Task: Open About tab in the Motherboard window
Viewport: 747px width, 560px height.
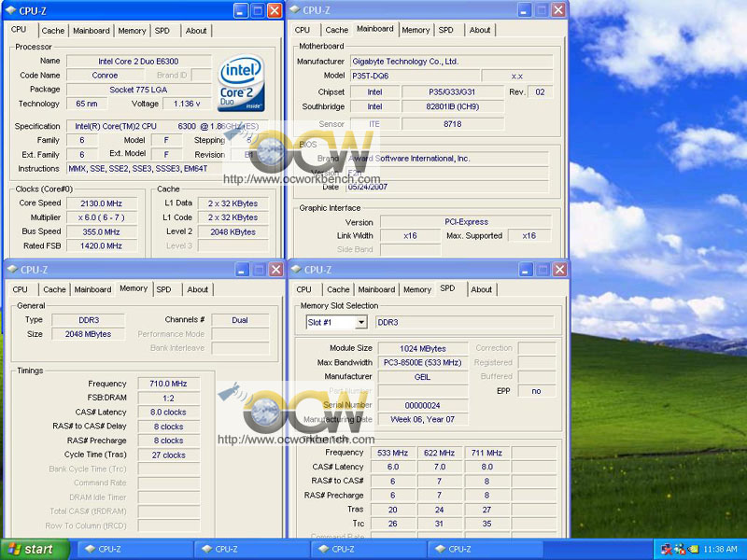Action: (x=480, y=30)
